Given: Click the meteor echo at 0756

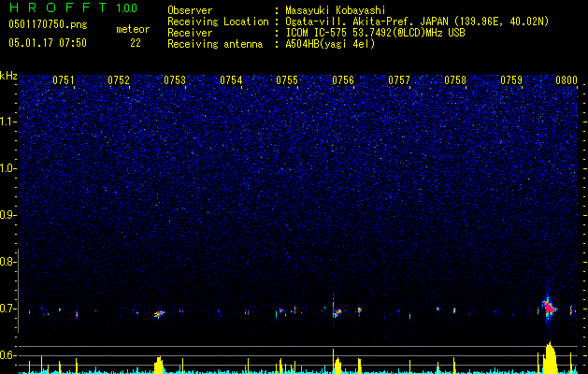Looking at the screenshot, I should (x=337, y=311).
